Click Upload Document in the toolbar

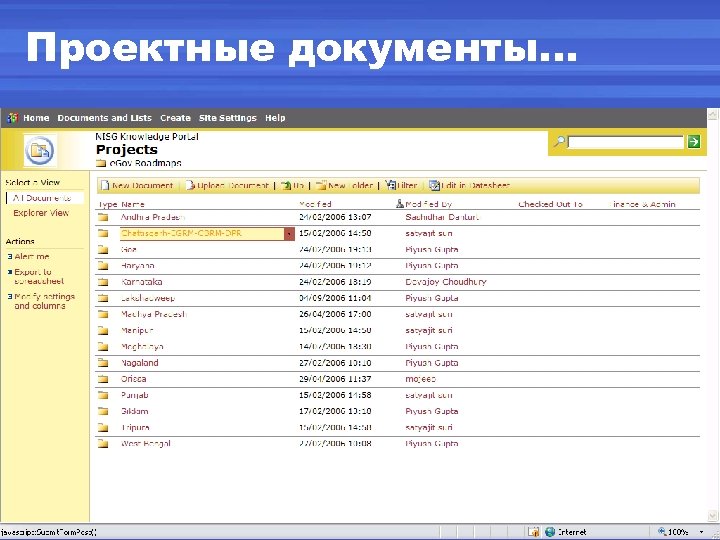227,186
